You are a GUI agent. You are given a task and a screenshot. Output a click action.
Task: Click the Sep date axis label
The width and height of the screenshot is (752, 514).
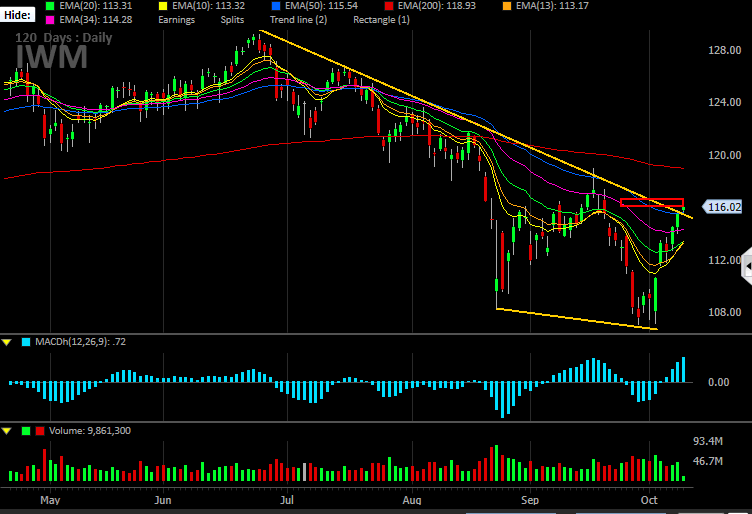point(530,500)
